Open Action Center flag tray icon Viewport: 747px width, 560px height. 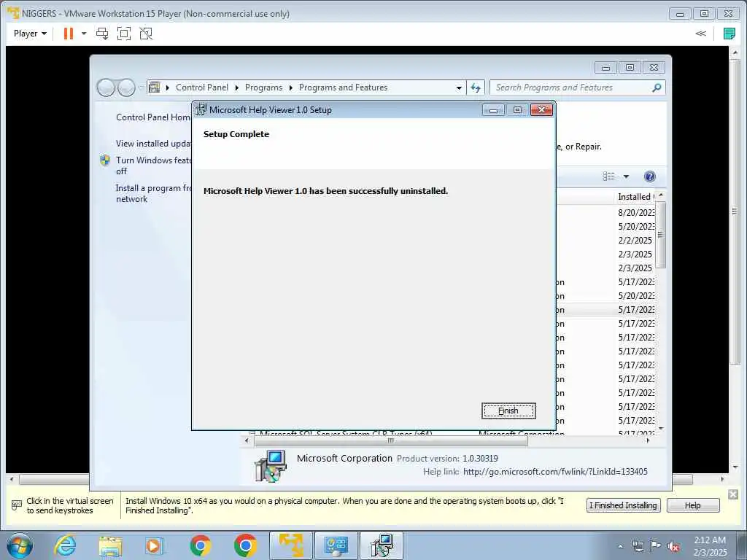656,546
